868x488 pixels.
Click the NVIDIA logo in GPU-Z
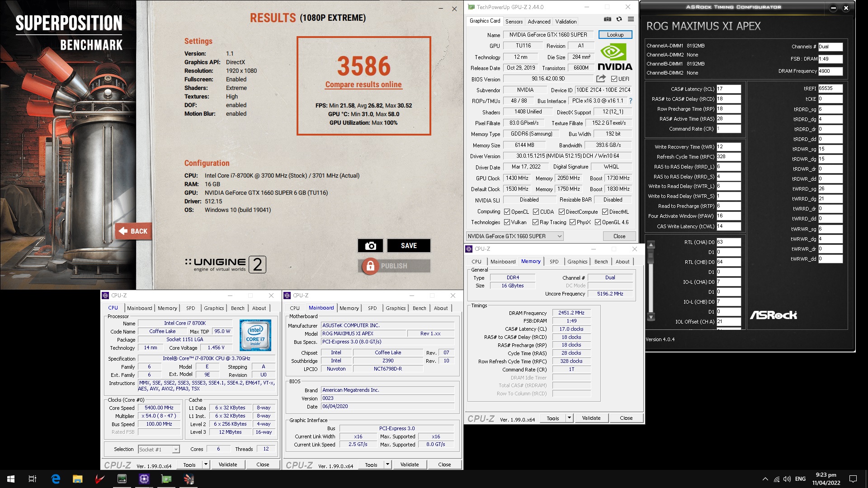click(x=615, y=56)
